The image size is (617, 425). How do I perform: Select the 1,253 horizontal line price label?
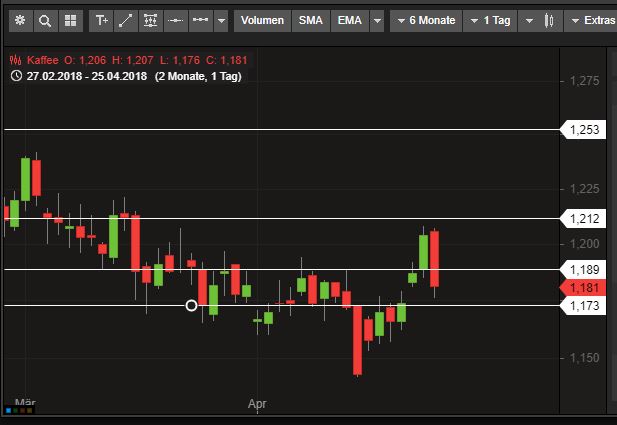tap(584, 130)
